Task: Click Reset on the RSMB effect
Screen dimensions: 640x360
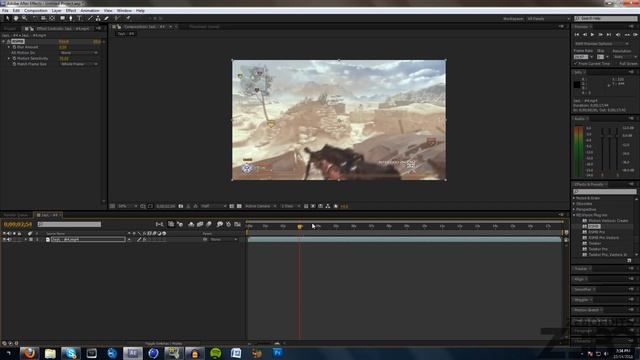Action: [x=64, y=41]
